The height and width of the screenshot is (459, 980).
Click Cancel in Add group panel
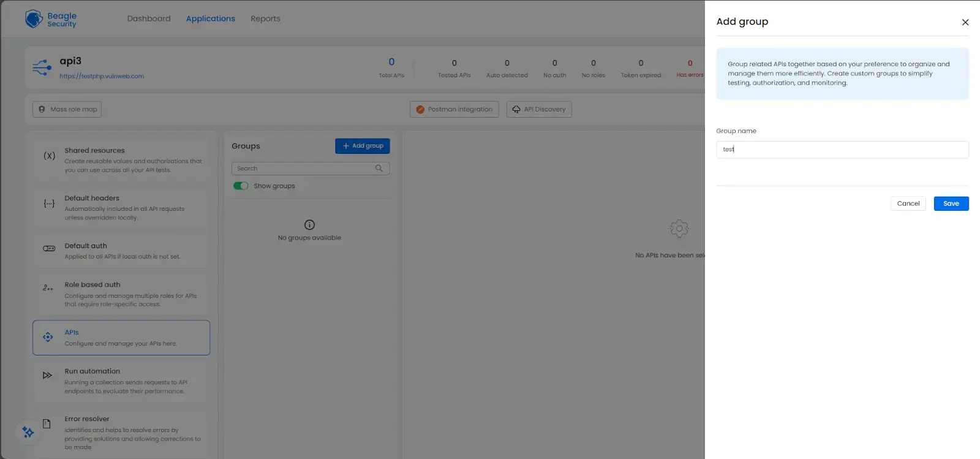(908, 203)
